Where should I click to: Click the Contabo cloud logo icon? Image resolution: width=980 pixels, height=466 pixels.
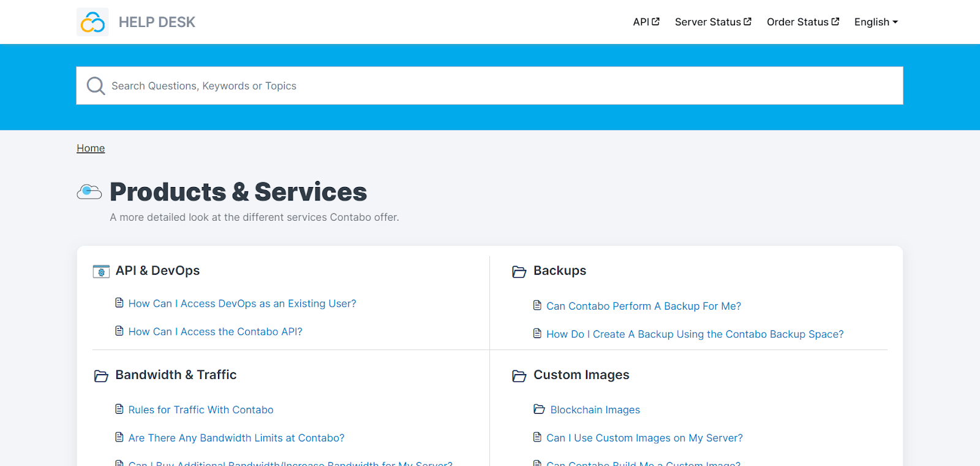[x=92, y=22]
